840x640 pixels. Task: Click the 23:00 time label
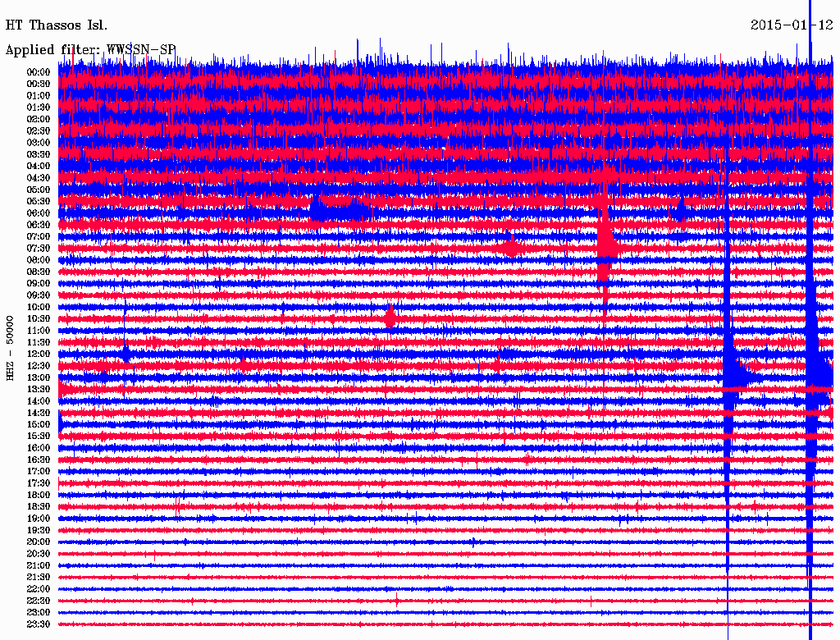click(39, 613)
